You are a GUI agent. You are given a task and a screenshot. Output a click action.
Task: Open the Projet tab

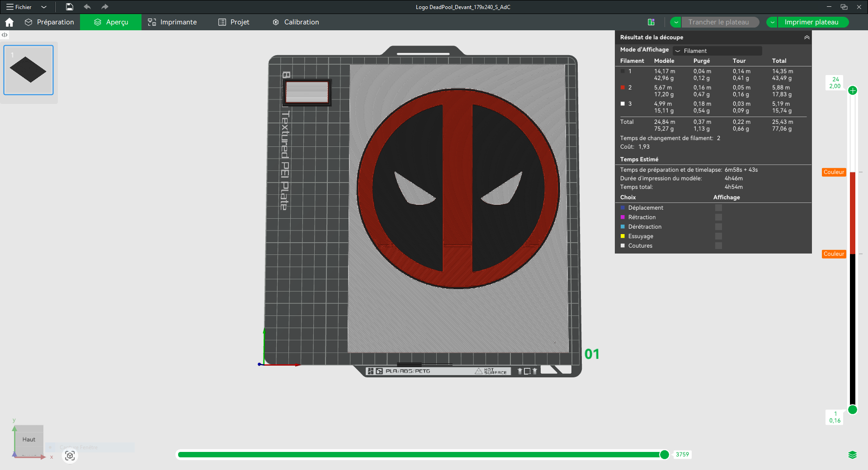[x=234, y=22]
